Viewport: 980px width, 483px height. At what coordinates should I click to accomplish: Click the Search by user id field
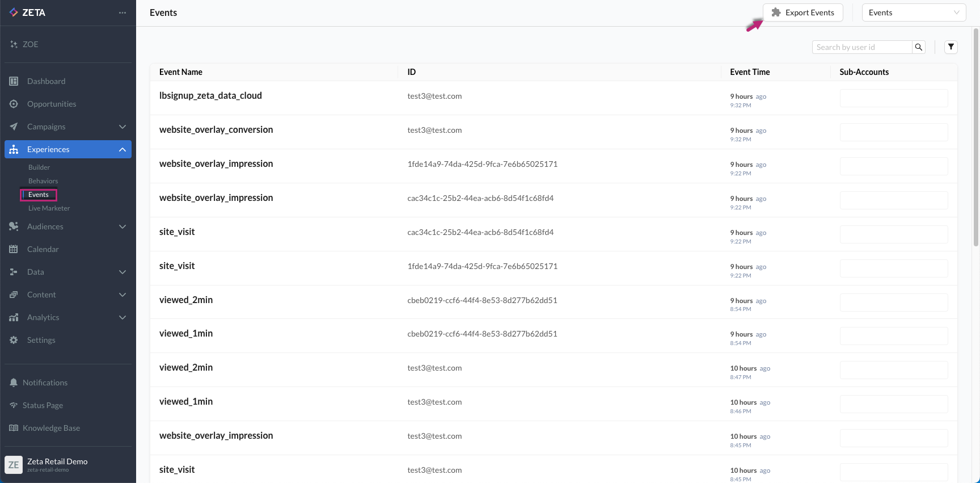point(862,47)
